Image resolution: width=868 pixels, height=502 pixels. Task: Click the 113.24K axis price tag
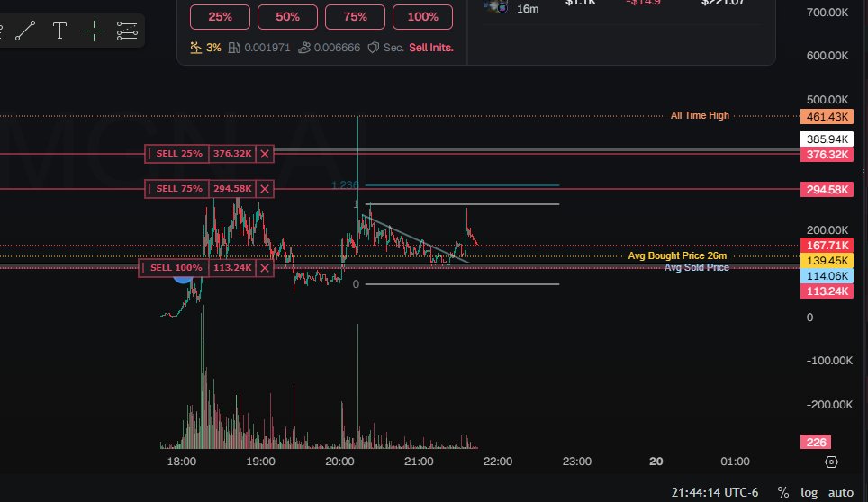[827, 291]
